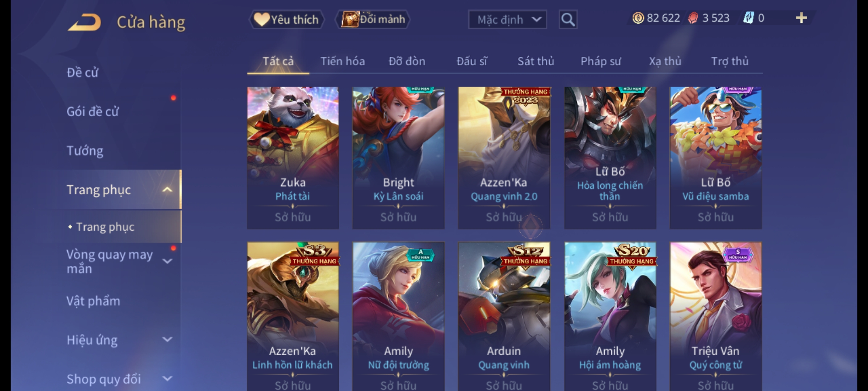Select the Tiến hóa tab

pyautogui.click(x=342, y=61)
